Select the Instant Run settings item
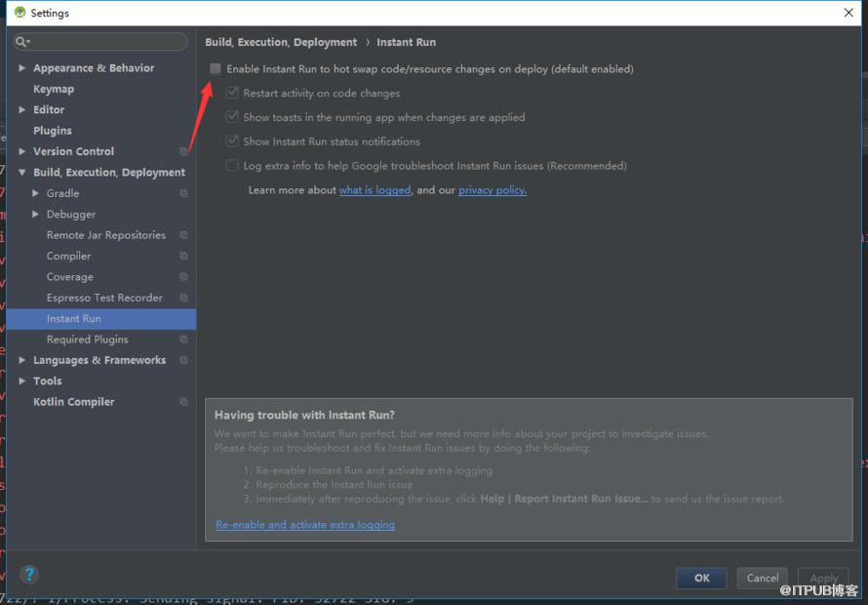This screenshot has width=868, height=605. tap(101, 318)
